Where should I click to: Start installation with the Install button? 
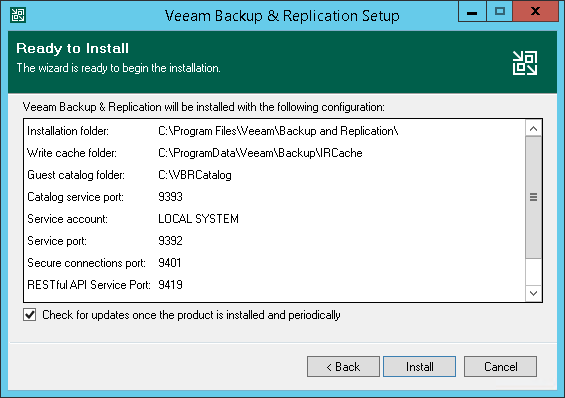(x=419, y=367)
